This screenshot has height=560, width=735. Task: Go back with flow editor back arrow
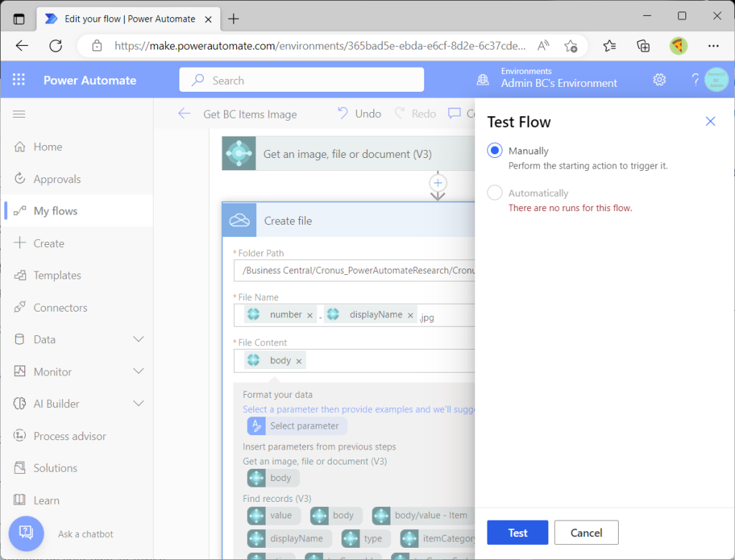click(184, 113)
